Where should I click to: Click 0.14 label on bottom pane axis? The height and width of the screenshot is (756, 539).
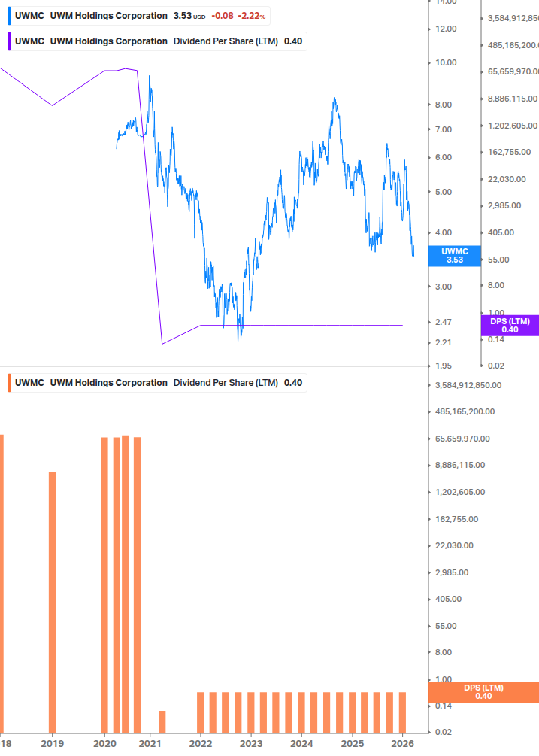pos(444,706)
